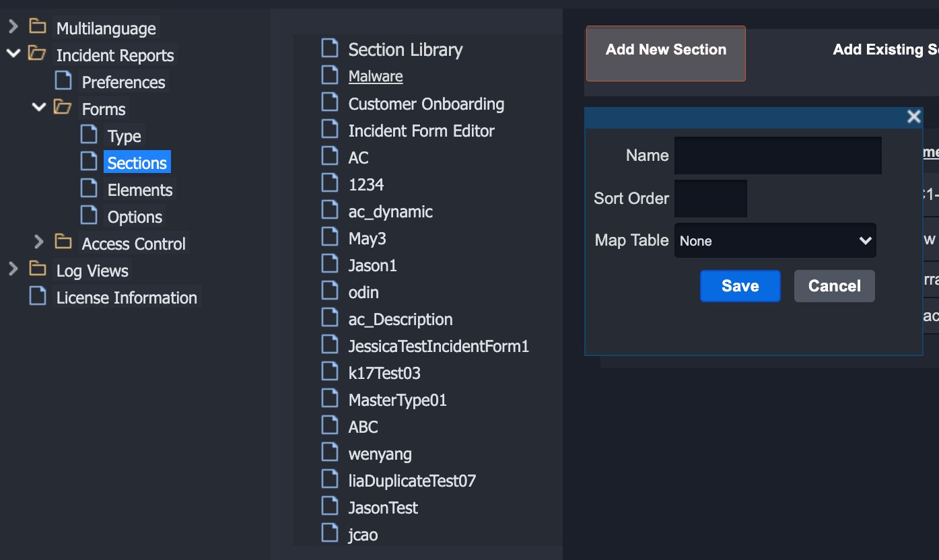939x560 pixels.
Task: Collapse the Incident Reports tree node
Action: [13, 53]
